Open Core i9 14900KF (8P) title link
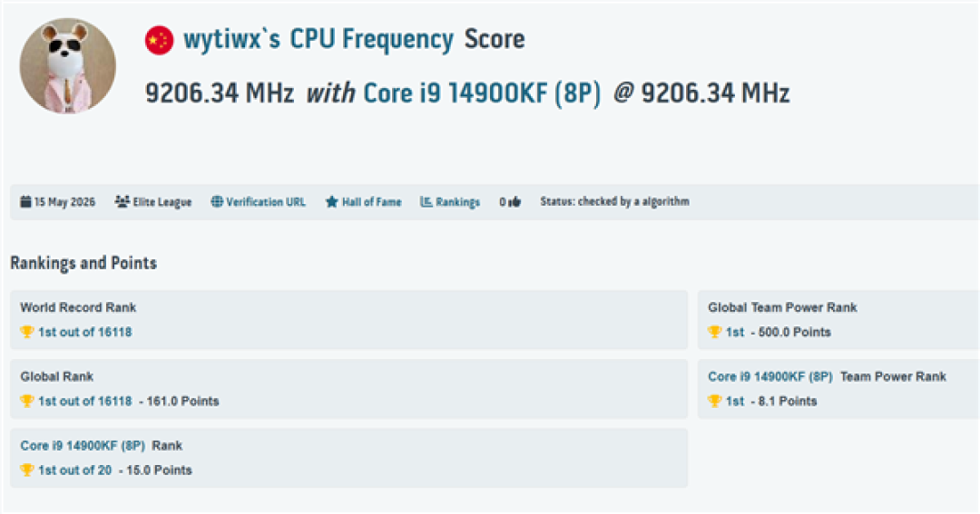980x514 pixels. [482, 93]
